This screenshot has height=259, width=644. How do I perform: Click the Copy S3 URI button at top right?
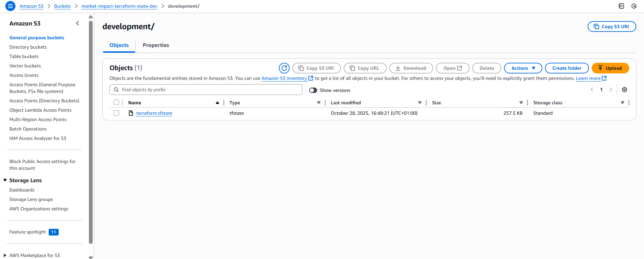[x=612, y=27]
